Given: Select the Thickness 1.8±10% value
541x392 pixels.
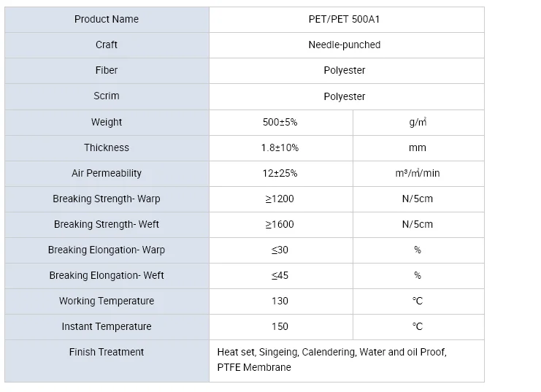Looking at the screenshot, I should [280, 147].
